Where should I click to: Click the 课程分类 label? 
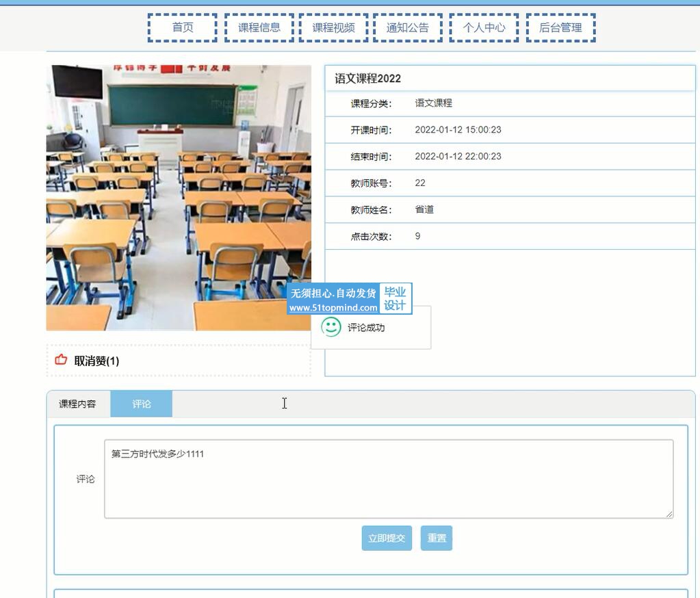[x=371, y=104]
